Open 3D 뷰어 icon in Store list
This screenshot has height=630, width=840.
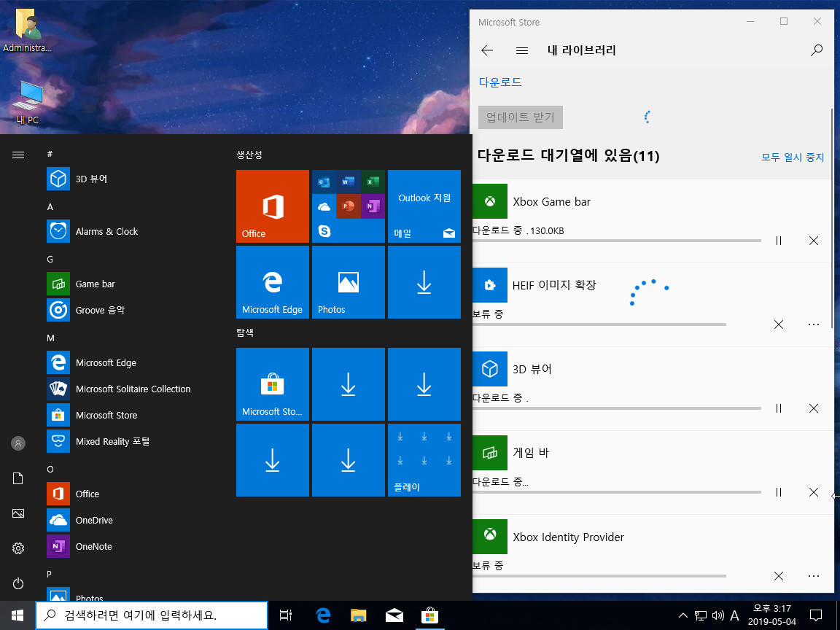pos(490,369)
